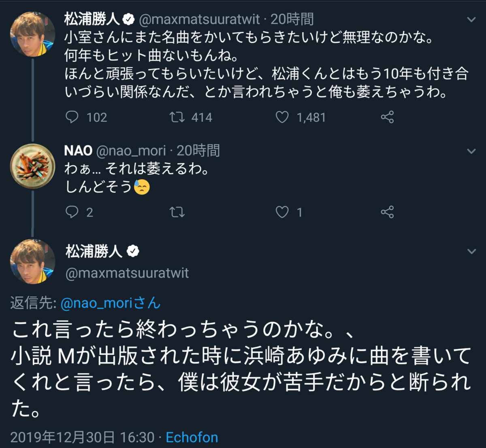Open the @nao_mori mention link

coord(110,303)
